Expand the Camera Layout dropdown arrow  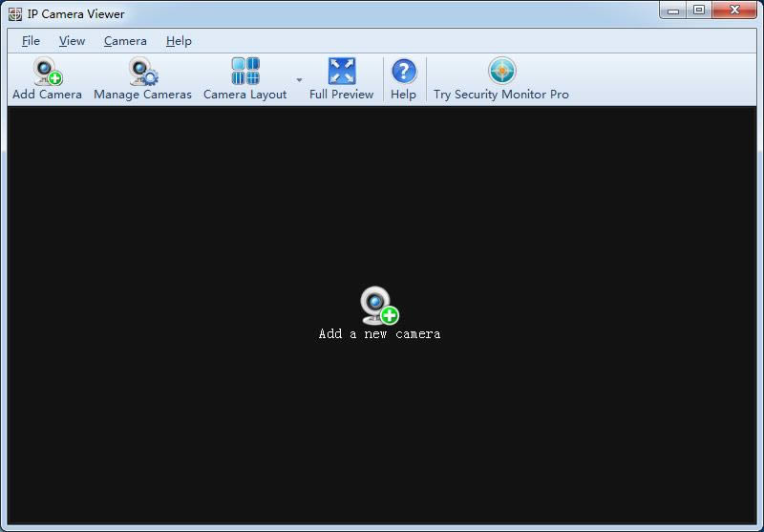(299, 80)
